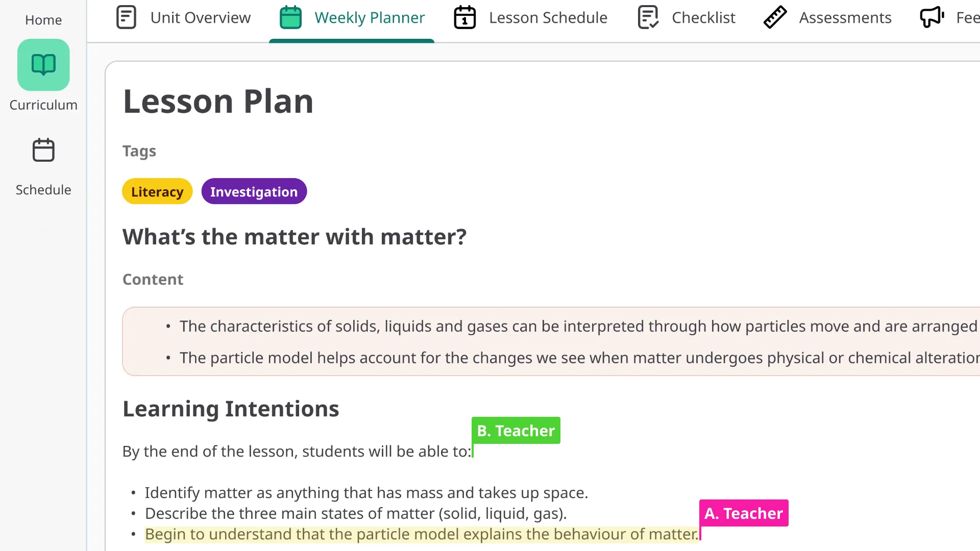Screen dimensions: 980x551
Task: Click the Literacy tag
Action: click(157, 192)
